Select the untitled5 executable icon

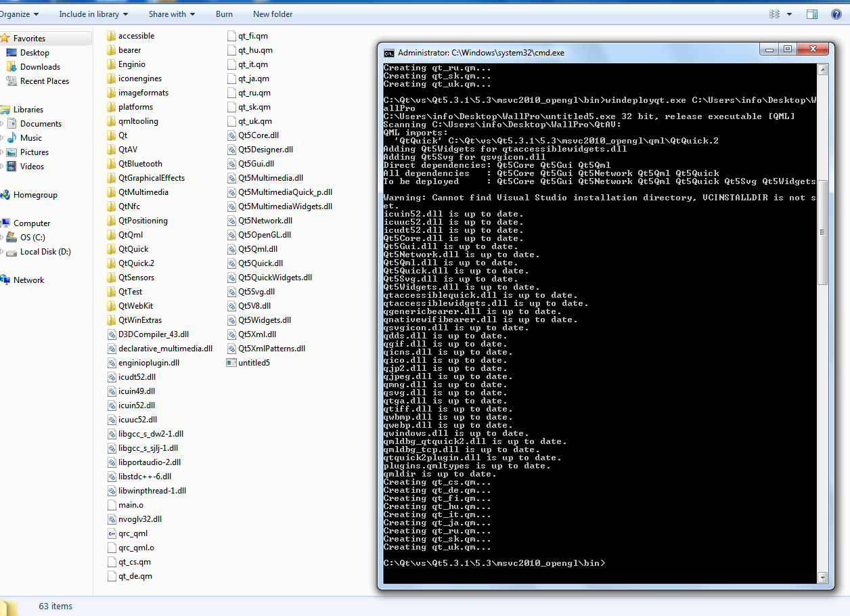[x=232, y=363]
